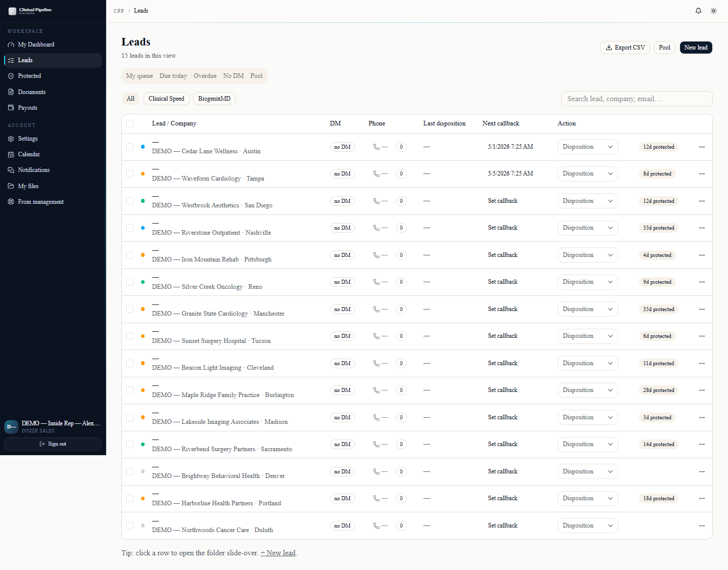Open Disposition dropdown for Waveform Cardiology
The width and height of the screenshot is (728, 570).
point(587,173)
